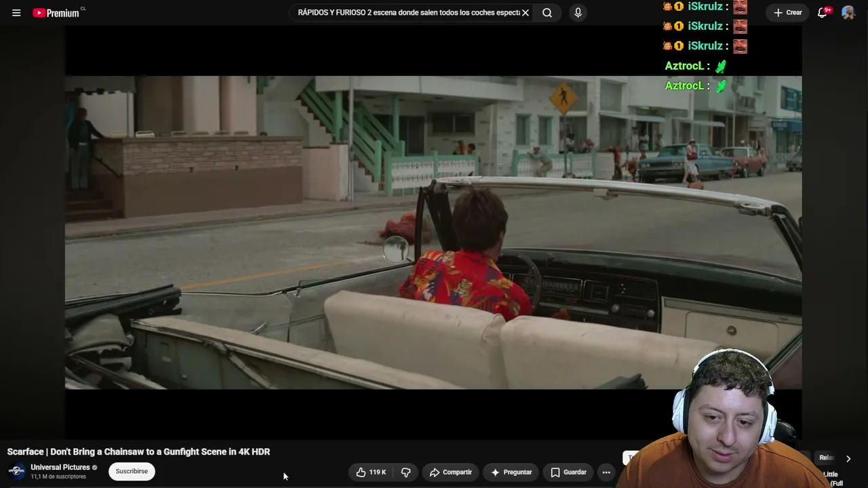This screenshot has height=488, width=868.
Task: Advance related chips with the right chevron
Action: (x=848, y=459)
